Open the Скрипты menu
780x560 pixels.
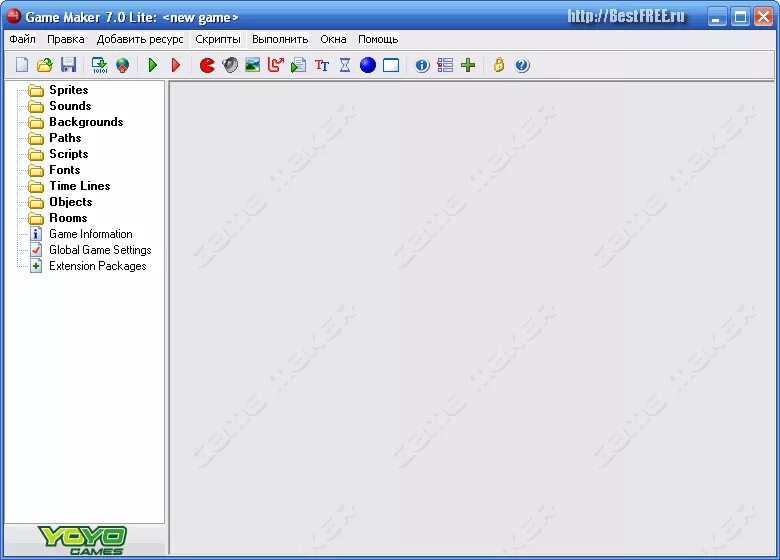tap(218, 39)
